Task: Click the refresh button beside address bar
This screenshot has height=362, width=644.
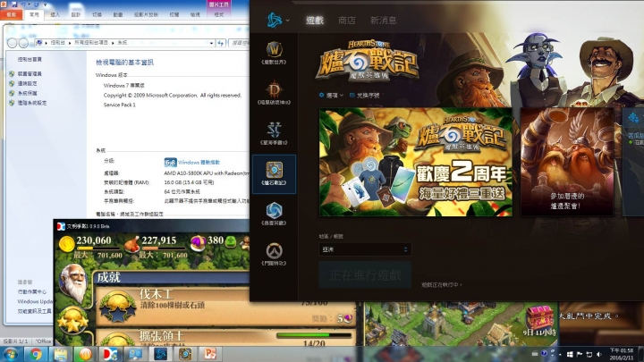Action: point(221,43)
